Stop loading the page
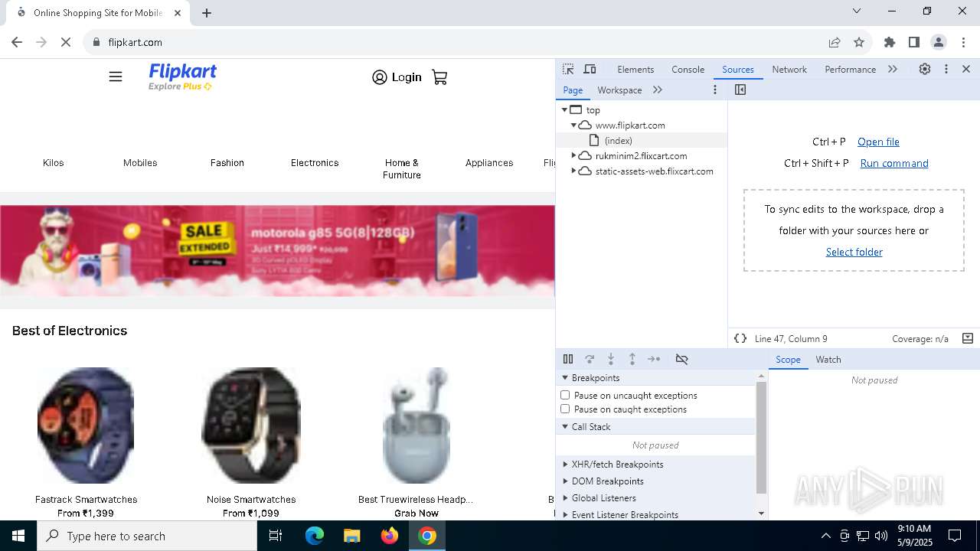Image resolution: width=980 pixels, height=551 pixels. [x=66, y=42]
